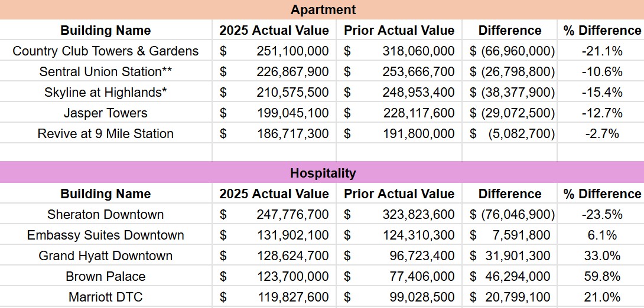Image resolution: width=644 pixels, height=308 pixels.
Task: Select Grand Hyatt Downtown cell
Action: click(x=106, y=255)
